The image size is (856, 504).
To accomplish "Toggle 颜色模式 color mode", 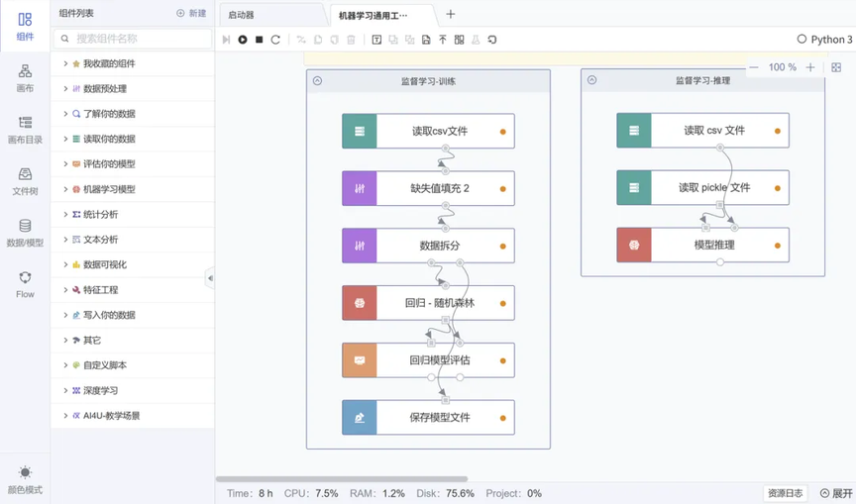I will (x=25, y=480).
